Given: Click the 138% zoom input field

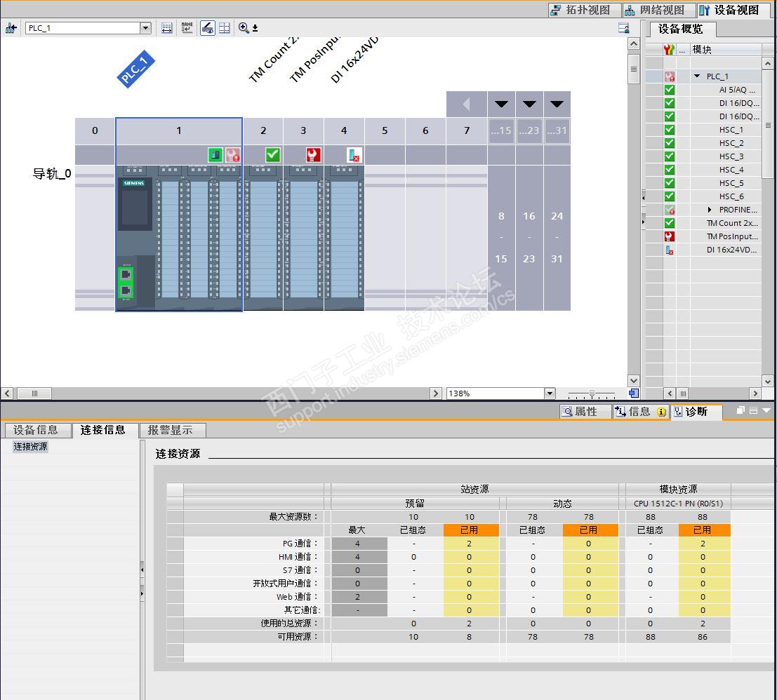Looking at the screenshot, I should coord(495,393).
